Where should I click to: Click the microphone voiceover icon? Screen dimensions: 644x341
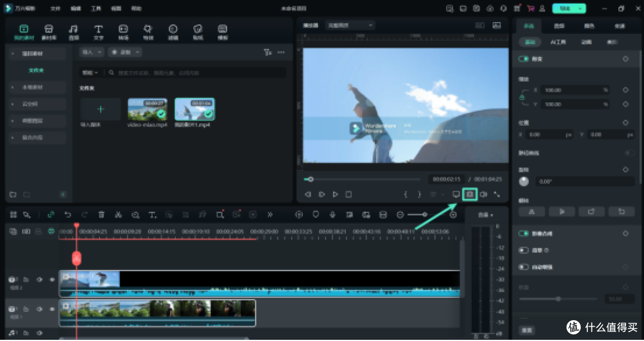(x=333, y=215)
